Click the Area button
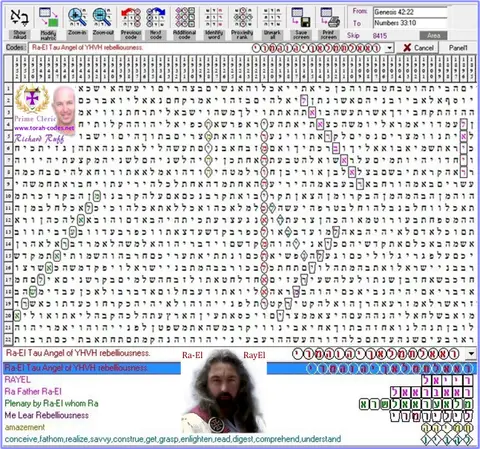The height and width of the screenshot is (449, 480). click(x=433, y=35)
